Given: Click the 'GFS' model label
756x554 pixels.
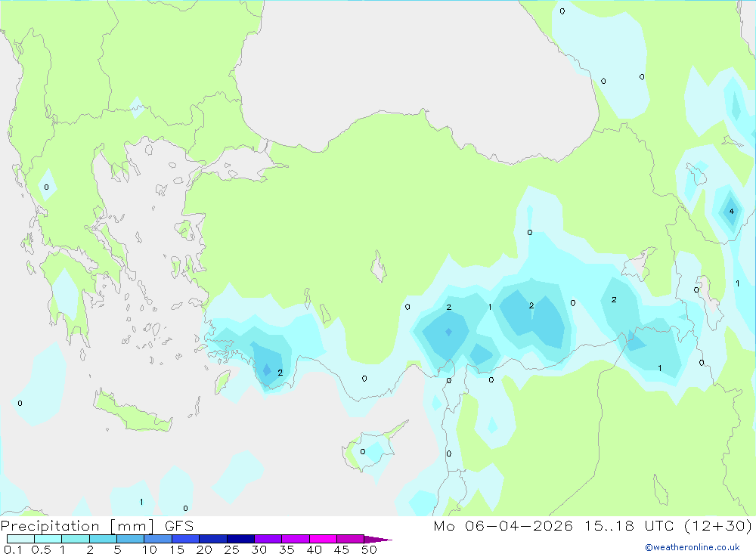Looking at the screenshot, I should click(179, 526).
